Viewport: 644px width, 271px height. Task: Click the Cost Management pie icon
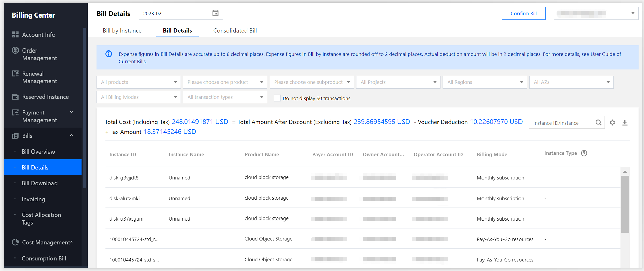(x=15, y=242)
